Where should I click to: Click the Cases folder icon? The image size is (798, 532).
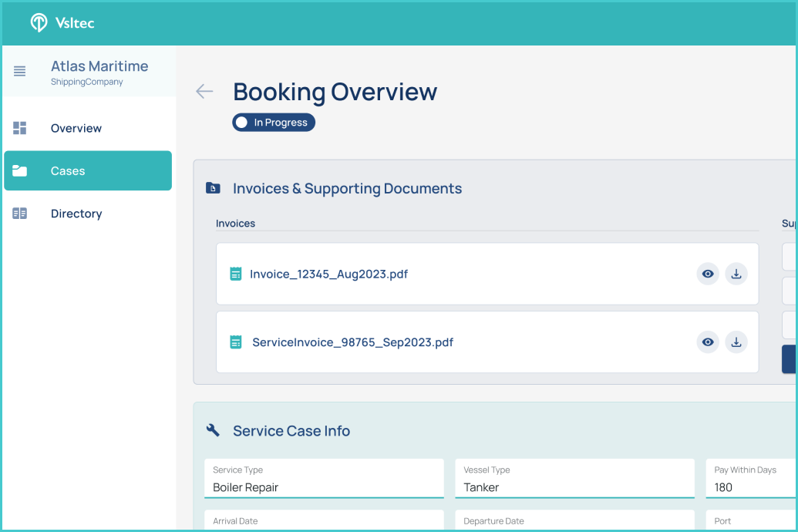point(19,170)
